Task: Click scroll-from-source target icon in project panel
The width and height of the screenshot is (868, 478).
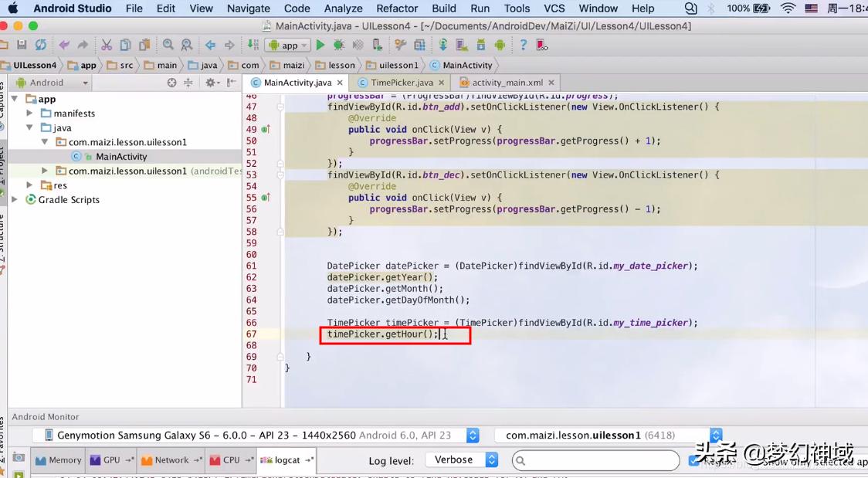Action: (x=172, y=83)
